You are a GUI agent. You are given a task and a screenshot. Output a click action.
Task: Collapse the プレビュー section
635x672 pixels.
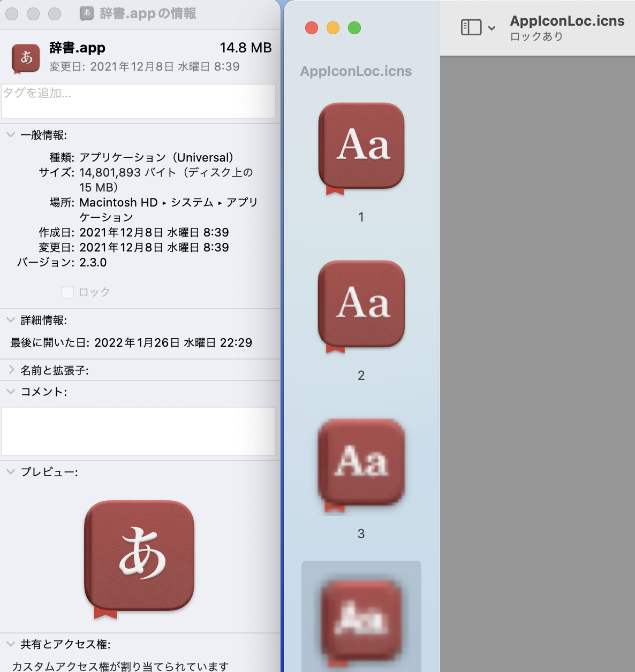[x=11, y=472]
